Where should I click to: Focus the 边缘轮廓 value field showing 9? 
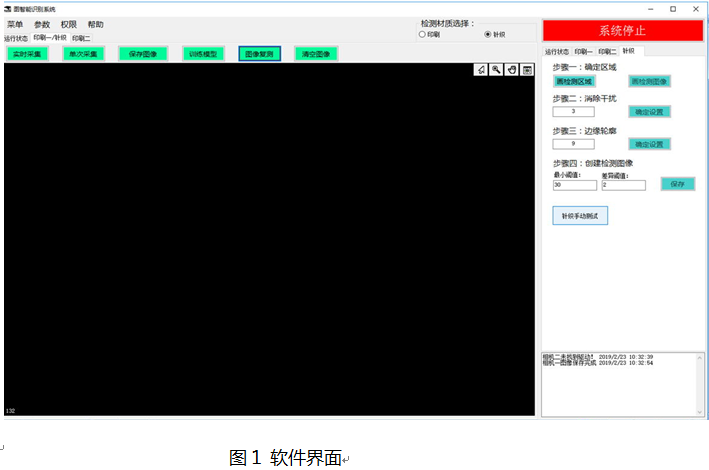pyautogui.click(x=573, y=144)
